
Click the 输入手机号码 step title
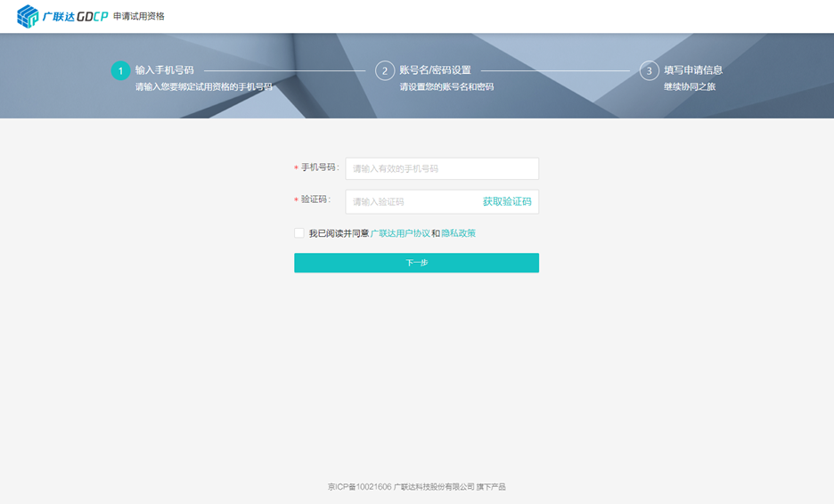(164, 70)
